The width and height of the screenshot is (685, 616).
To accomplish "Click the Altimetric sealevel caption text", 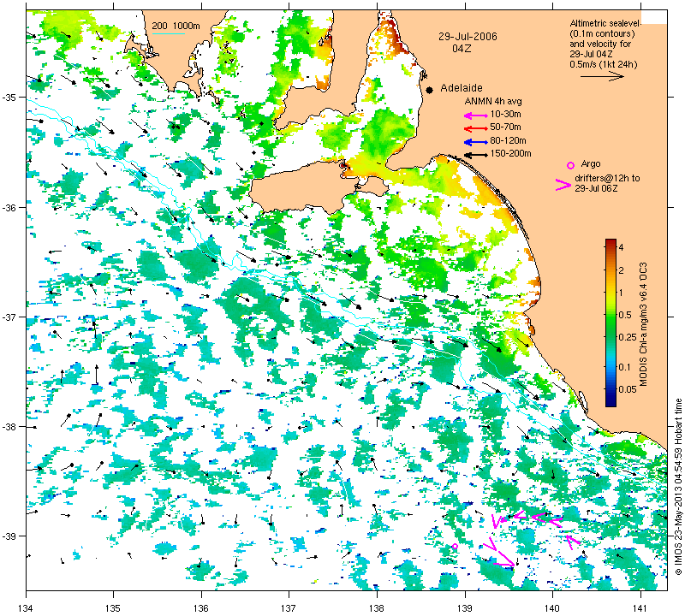I will coord(605,24).
